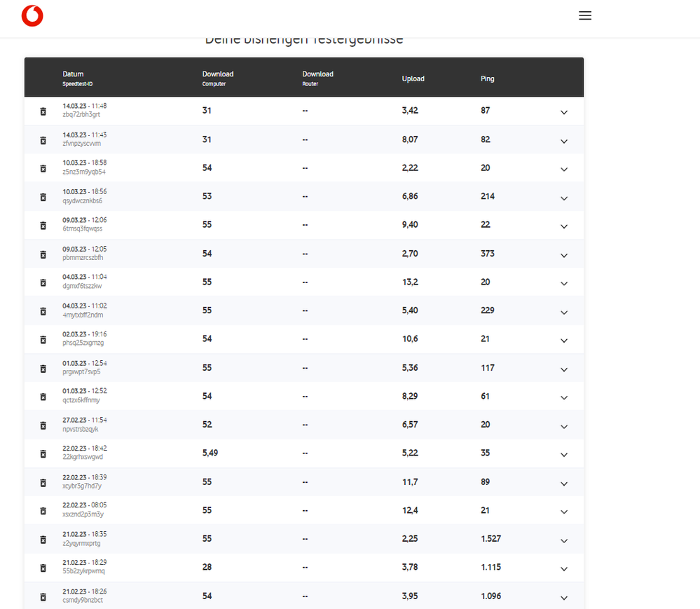Expand the 01.03.23 12:54 result row
Viewport: 700px width, 609px height.
click(563, 369)
